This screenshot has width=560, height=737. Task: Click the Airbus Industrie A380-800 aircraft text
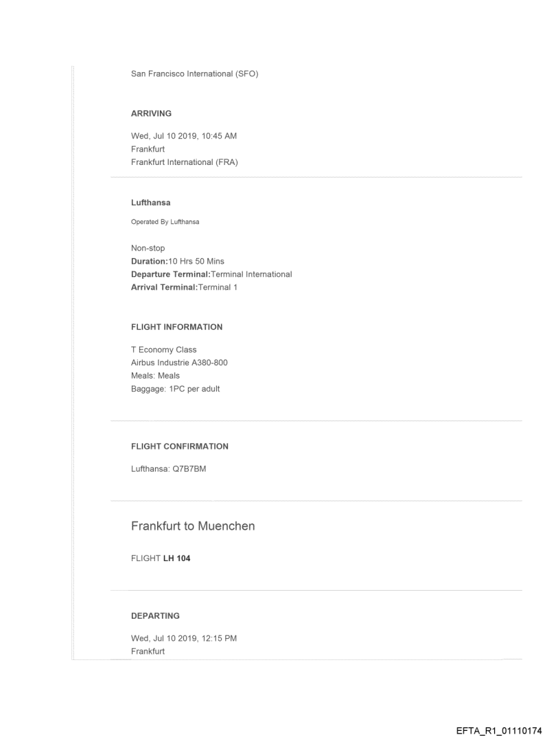pos(180,362)
